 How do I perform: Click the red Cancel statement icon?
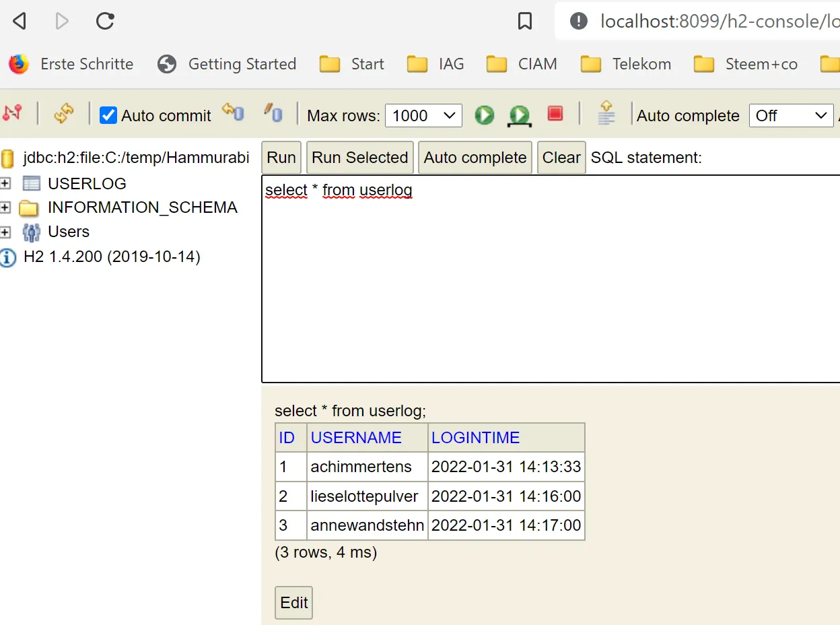[x=555, y=114]
